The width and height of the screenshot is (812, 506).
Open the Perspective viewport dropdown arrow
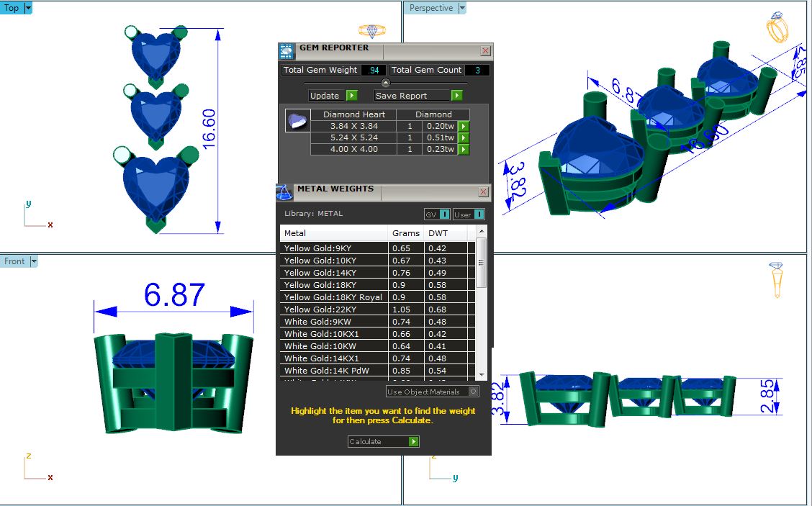pos(462,8)
